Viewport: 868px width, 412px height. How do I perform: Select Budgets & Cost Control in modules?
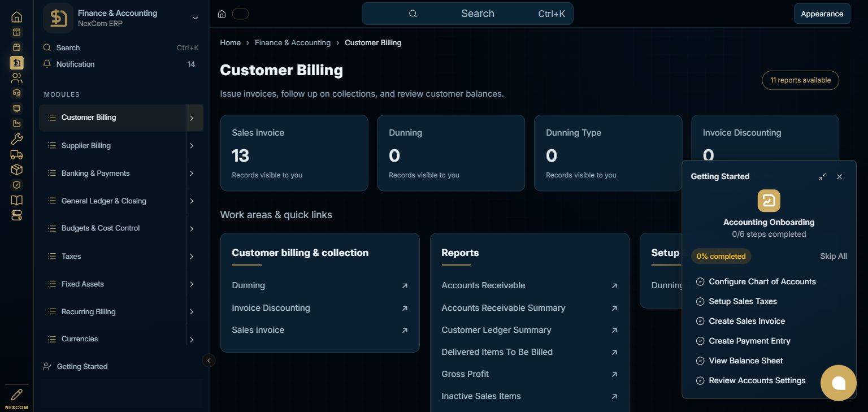click(x=101, y=228)
